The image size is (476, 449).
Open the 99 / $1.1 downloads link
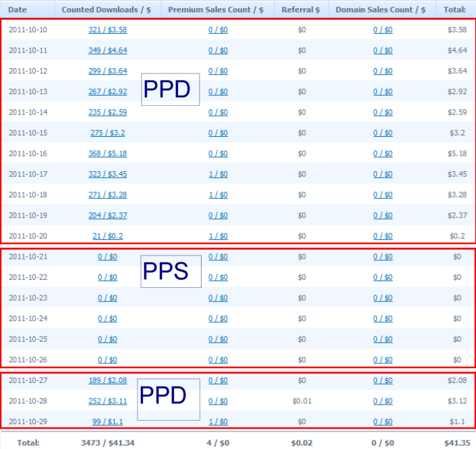coord(108,421)
